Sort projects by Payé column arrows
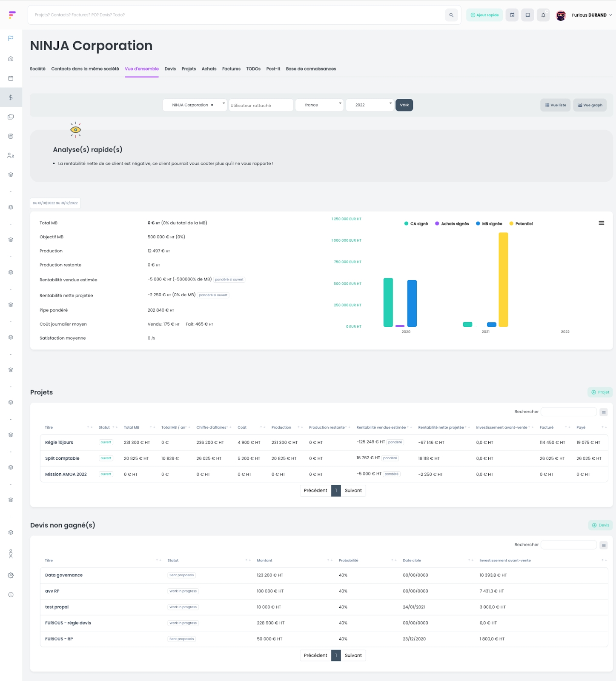 (x=604, y=427)
